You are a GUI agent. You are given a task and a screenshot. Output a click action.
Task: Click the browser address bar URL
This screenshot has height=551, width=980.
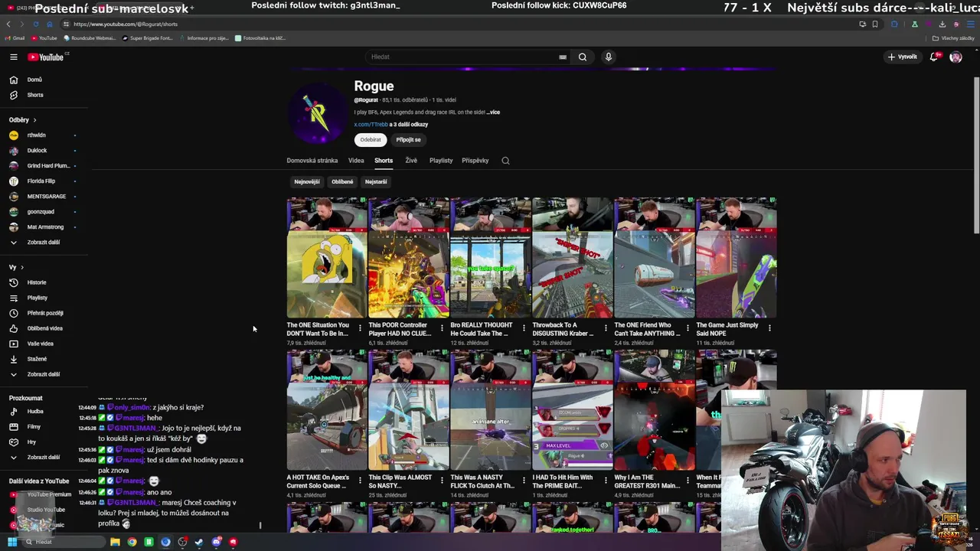point(126,24)
